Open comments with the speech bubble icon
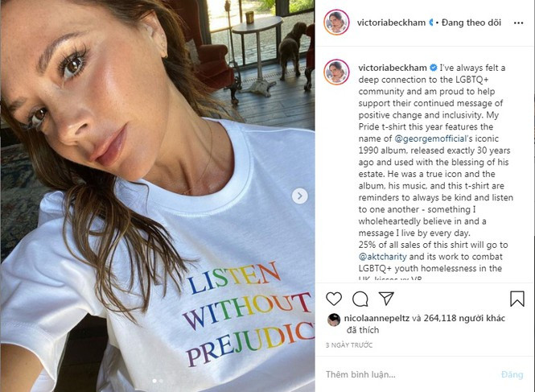This screenshot has height=392, width=535. (x=360, y=299)
